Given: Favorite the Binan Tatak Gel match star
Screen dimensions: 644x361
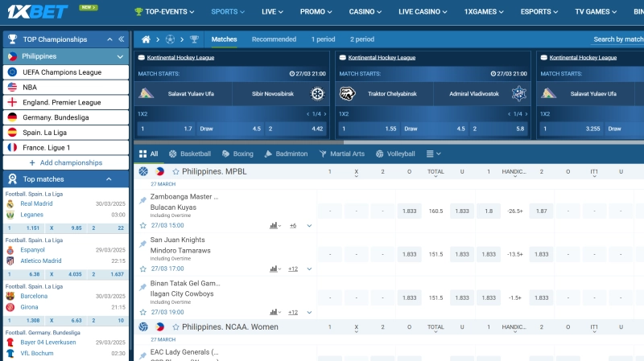Looking at the screenshot, I should (x=143, y=312).
